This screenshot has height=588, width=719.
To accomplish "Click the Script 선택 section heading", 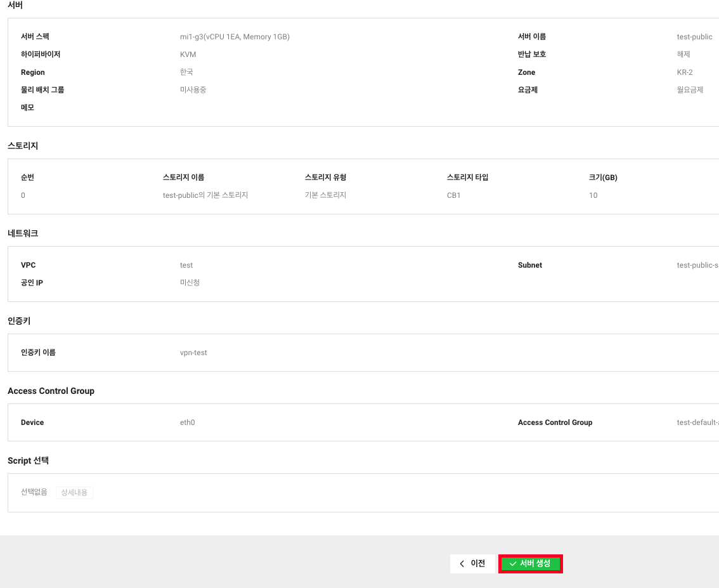I will (29, 461).
